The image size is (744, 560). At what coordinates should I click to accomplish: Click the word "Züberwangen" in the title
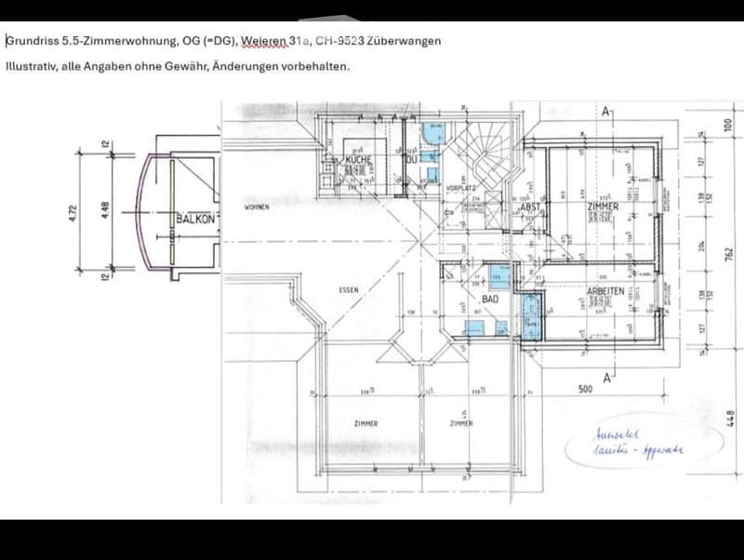[x=404, y=41]
